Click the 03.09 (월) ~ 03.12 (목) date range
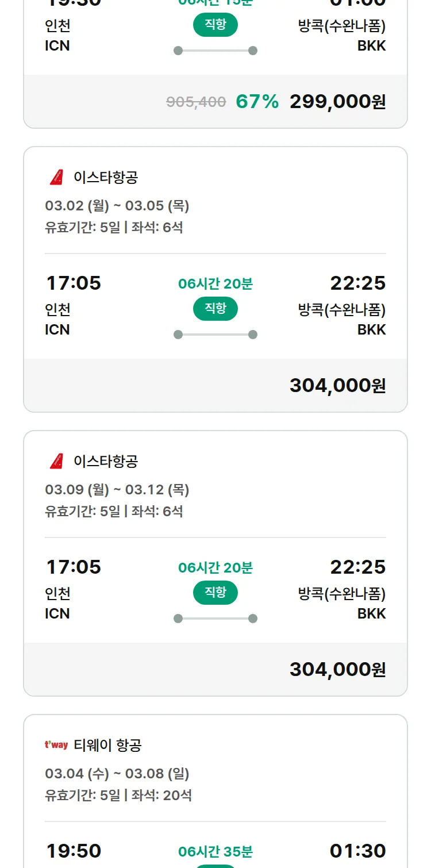Image resolution: width=431 pixels, height=868 pixels. (x=117, y=490)
